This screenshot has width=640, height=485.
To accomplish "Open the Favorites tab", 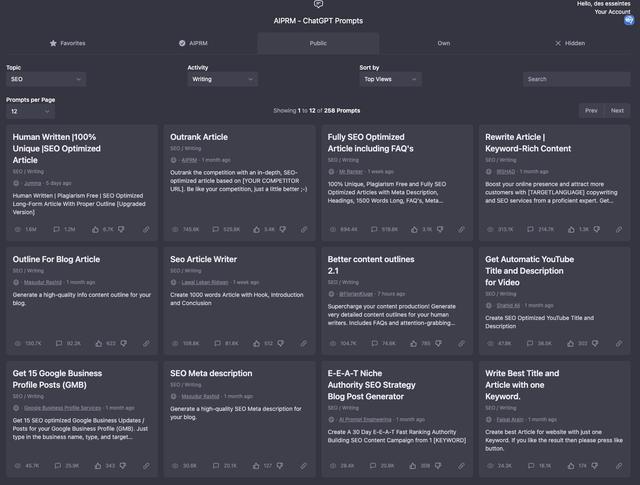I will (x=68, y=43).
